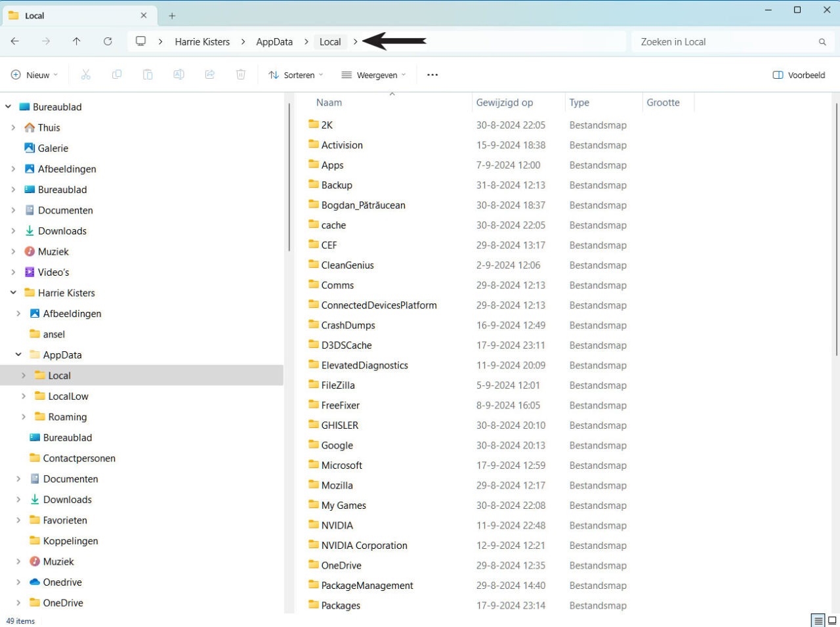Expand the Roaming folder in sidebar

[x=24, y=416]
